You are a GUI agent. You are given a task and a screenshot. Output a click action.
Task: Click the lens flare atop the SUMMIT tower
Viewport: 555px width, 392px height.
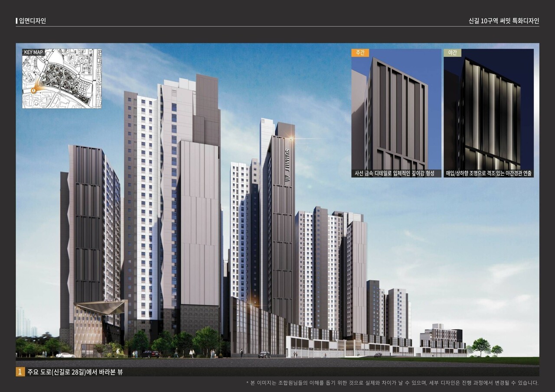(291, 139)
